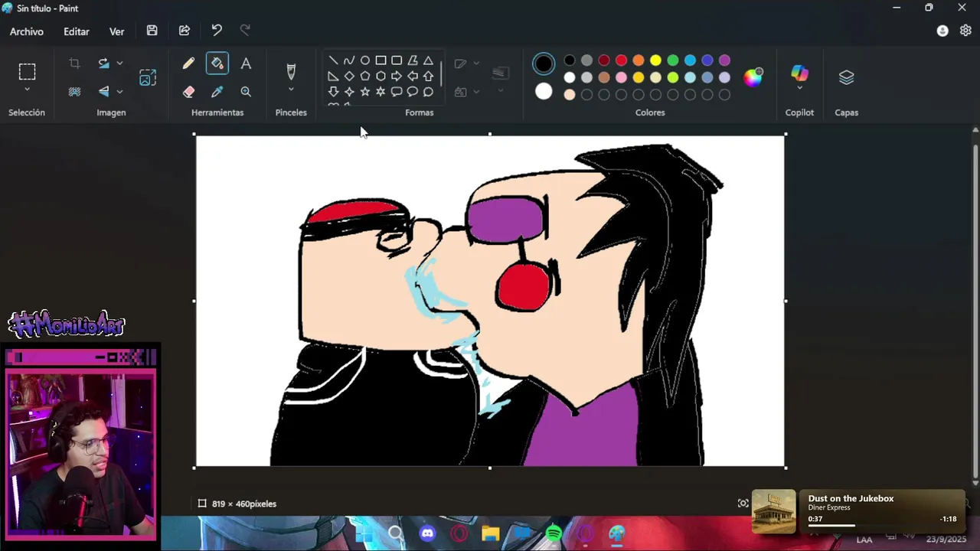Click the Windows Start button
The height and width of the screenshot is (551, 980).
tap(364, 533)
